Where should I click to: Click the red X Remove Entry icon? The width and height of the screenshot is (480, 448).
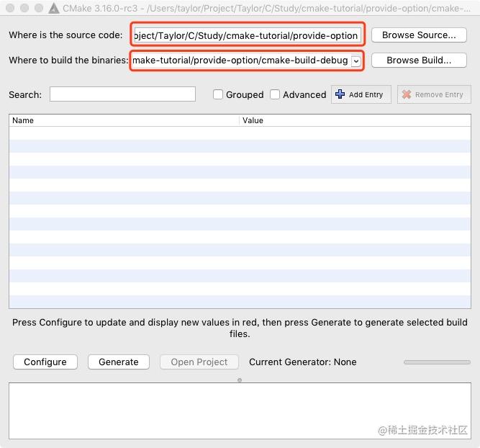tap(407, 94)
